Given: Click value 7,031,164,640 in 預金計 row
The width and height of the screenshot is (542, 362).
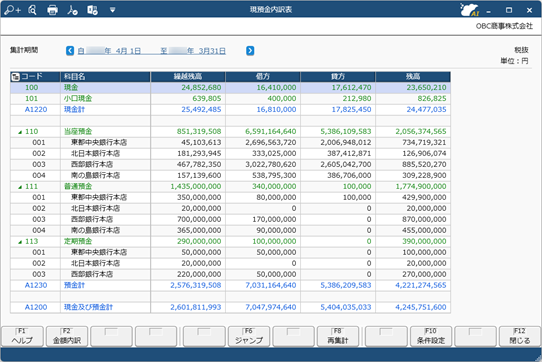Looking at the screenshot, I should (x=271, y=285).
